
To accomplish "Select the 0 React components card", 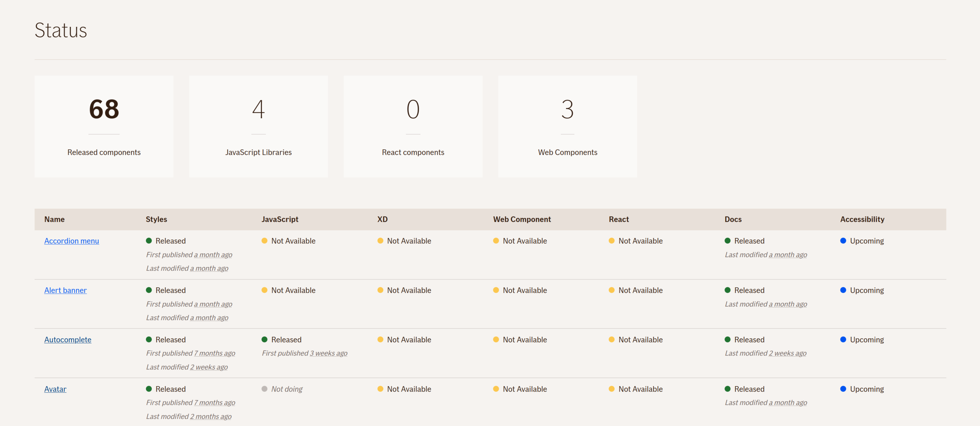I will click(x=413, y=126).
